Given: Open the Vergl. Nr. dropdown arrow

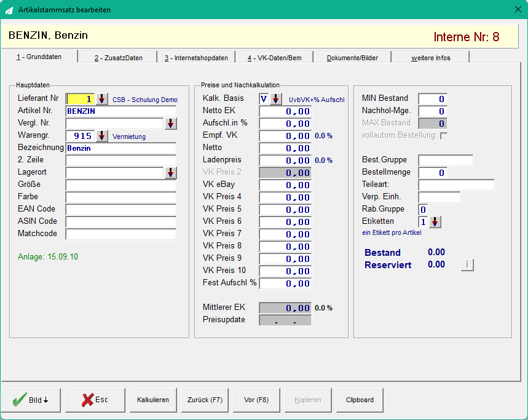Looking at the screenshot, I should [x=171, y=124].
